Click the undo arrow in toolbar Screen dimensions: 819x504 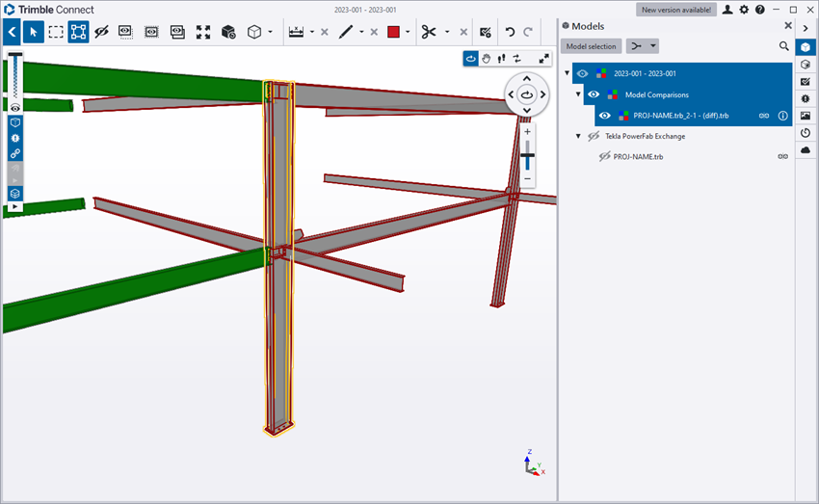tap(511, 32)
